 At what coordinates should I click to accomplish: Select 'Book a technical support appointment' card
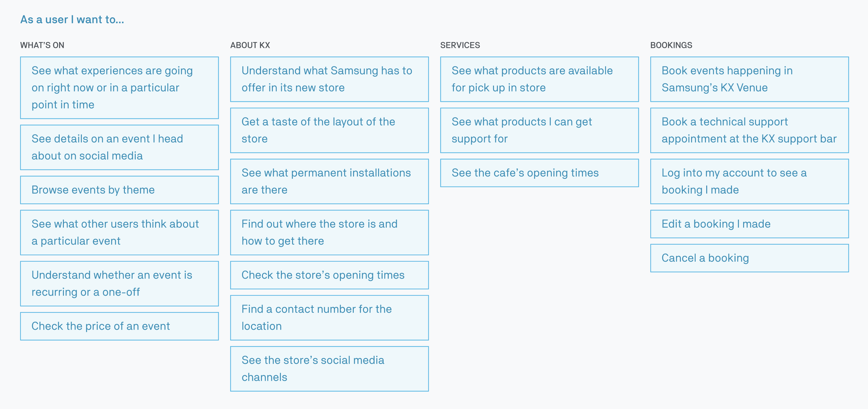(750, 130)
